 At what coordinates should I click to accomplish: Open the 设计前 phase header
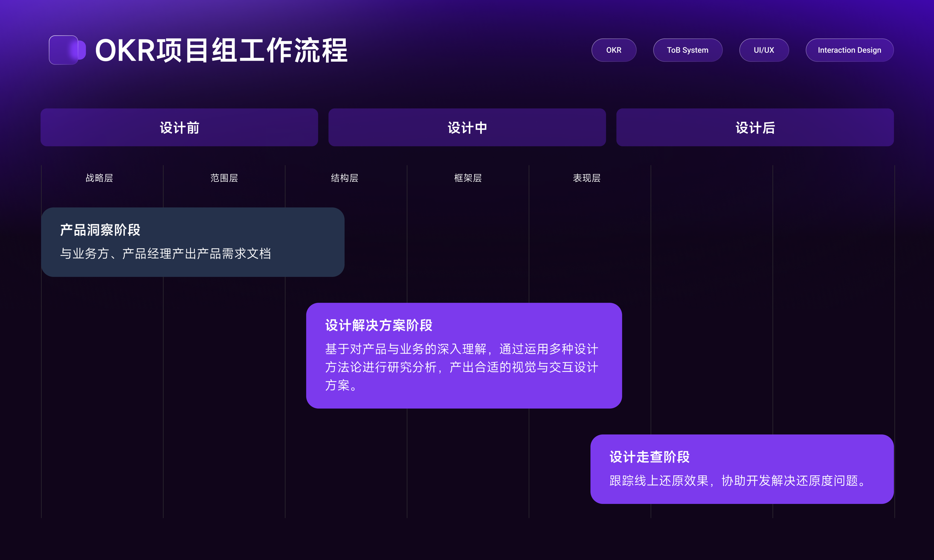[179, 128]
